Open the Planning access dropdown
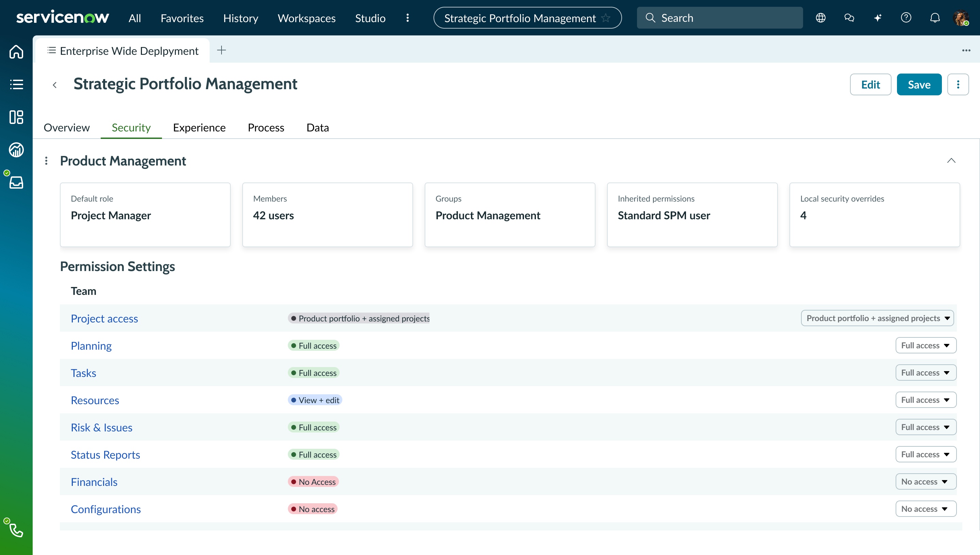Viewport: 980px width, 555px height. (x=926, y=345)
